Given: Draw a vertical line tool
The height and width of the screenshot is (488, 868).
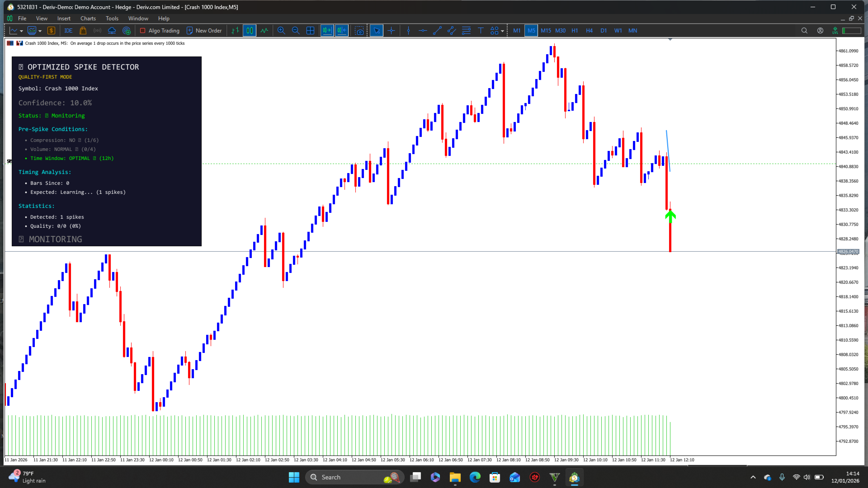Looking at the screenshot, I should point(408,31).
